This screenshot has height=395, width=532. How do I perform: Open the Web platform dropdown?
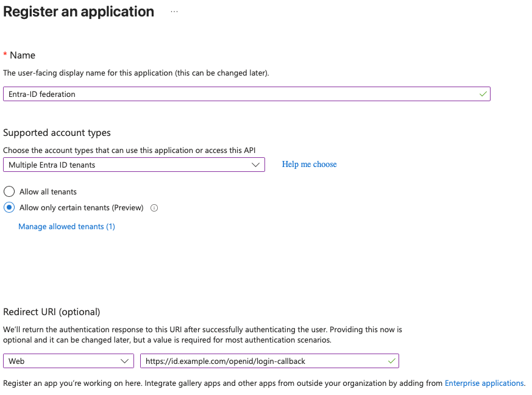[68, 361]
